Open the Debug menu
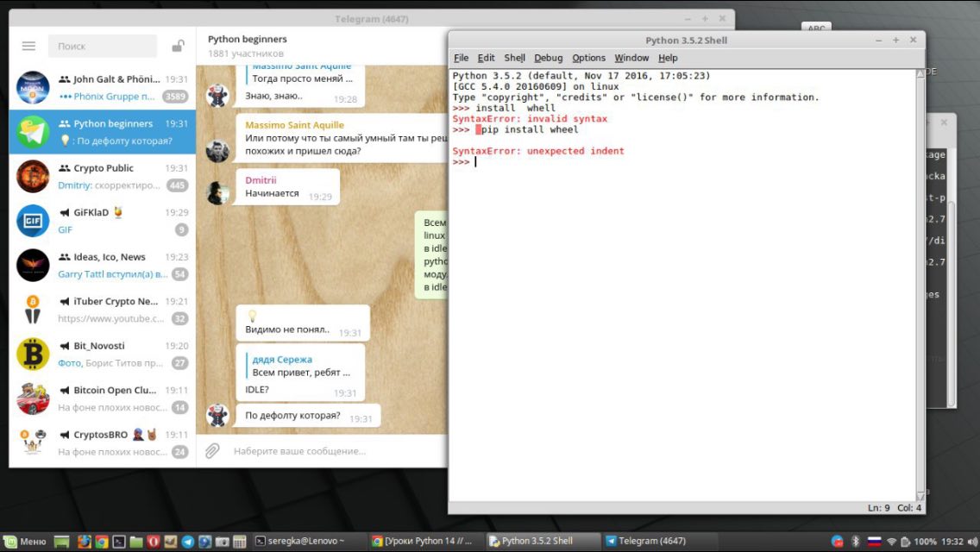 [x=548, y=58]
